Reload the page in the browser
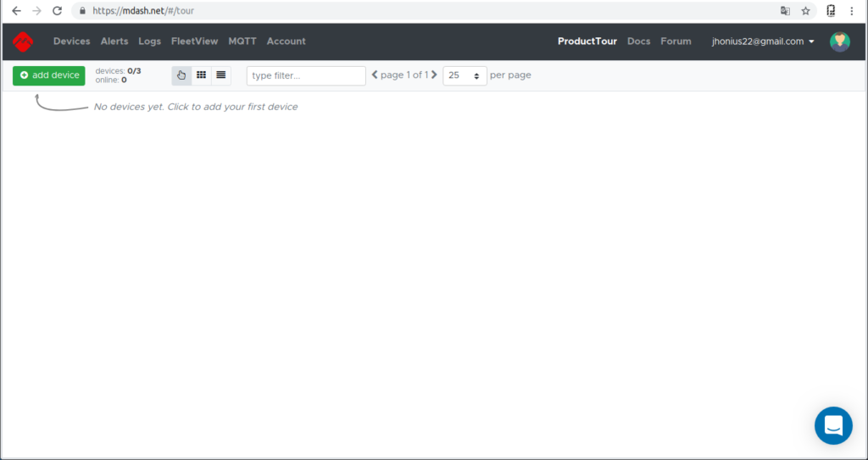 click(x=57, y=10)
